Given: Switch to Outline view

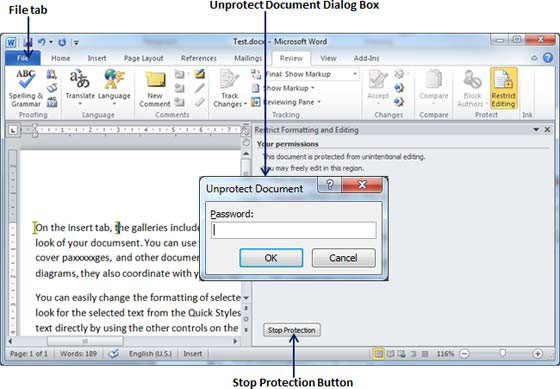Looking at the screenshot, I should [x=414, y=354].
